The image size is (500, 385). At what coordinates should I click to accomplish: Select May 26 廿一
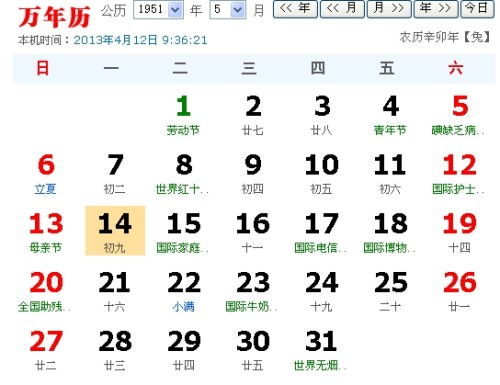point(459,291)
